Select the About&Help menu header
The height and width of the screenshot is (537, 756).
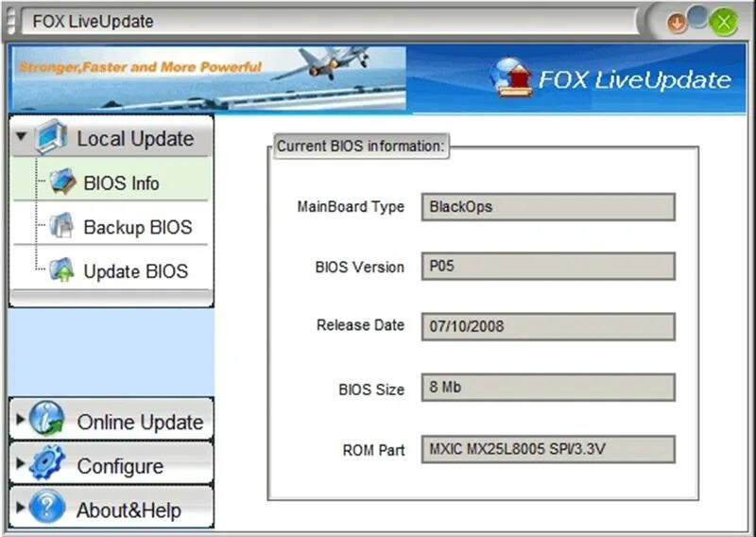[112, 507]
